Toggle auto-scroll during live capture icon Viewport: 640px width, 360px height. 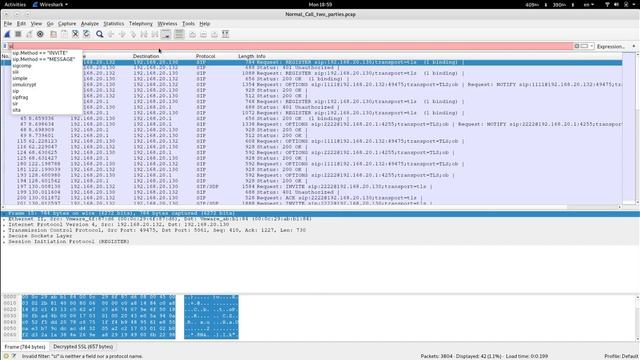(166, 34)
